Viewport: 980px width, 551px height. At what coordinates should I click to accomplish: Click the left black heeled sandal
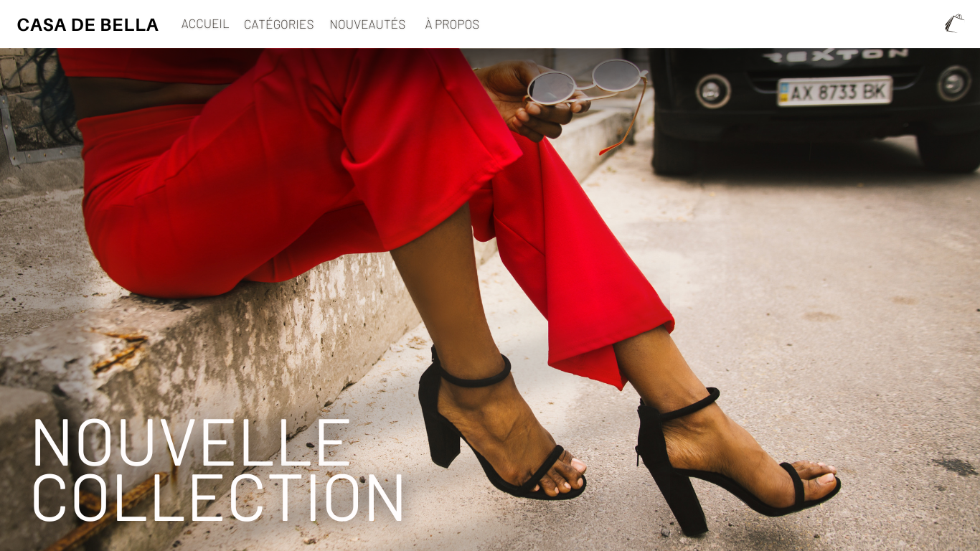[495, 430]
